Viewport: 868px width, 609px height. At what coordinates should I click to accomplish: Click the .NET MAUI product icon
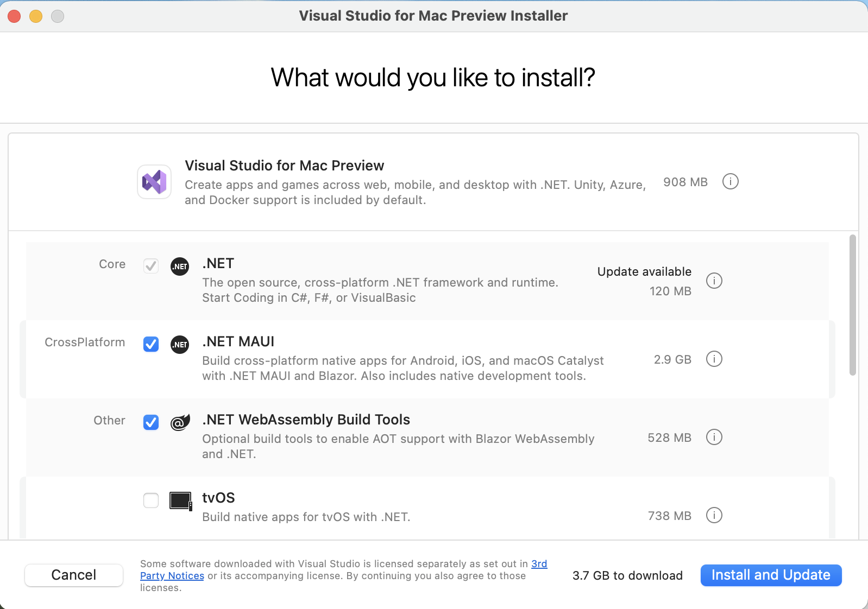click(x=180, y=345)
